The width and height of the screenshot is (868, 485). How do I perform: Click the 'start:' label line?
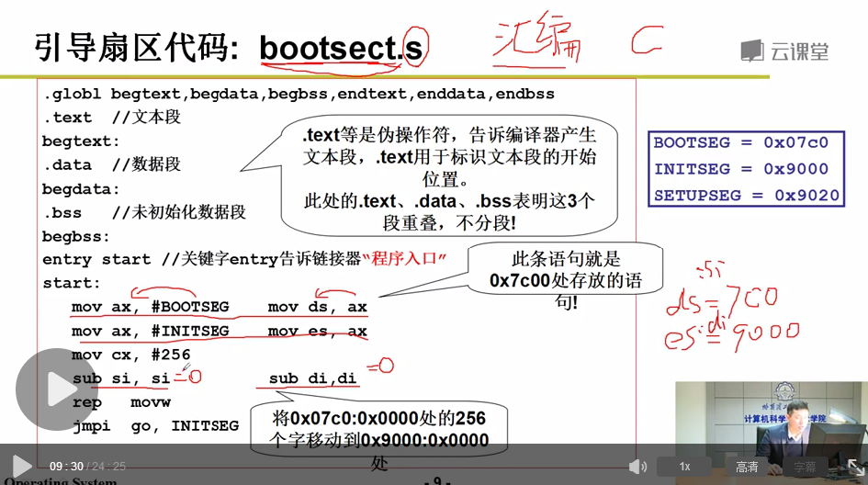[72, 283]
